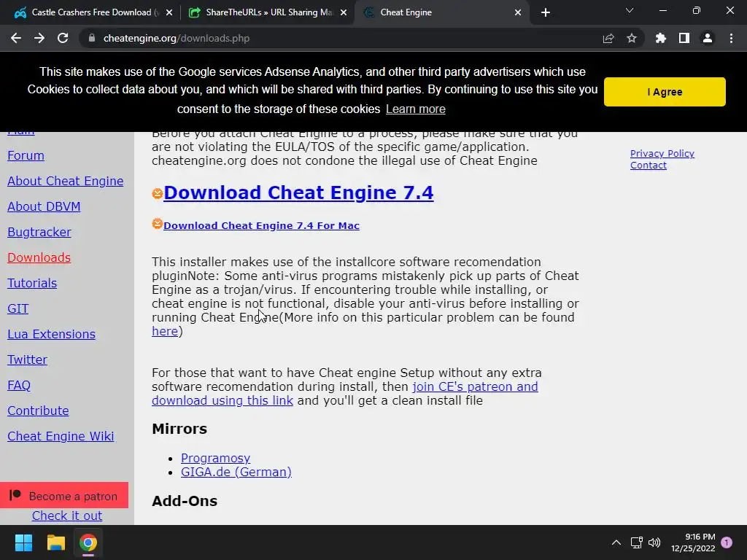This screenshot has width=747, height=560.
Task: Reload the Cheat Engine page
Action: 63,38
